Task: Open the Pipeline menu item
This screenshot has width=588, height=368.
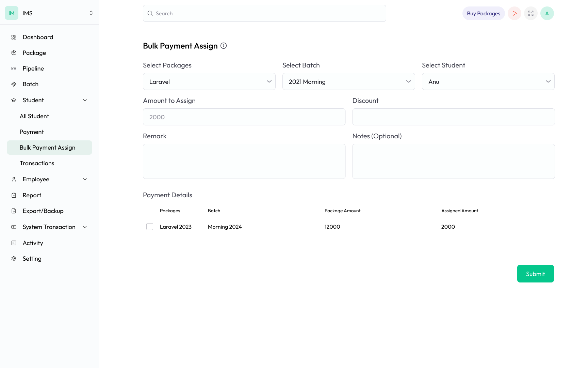Action: click(49, 68)
